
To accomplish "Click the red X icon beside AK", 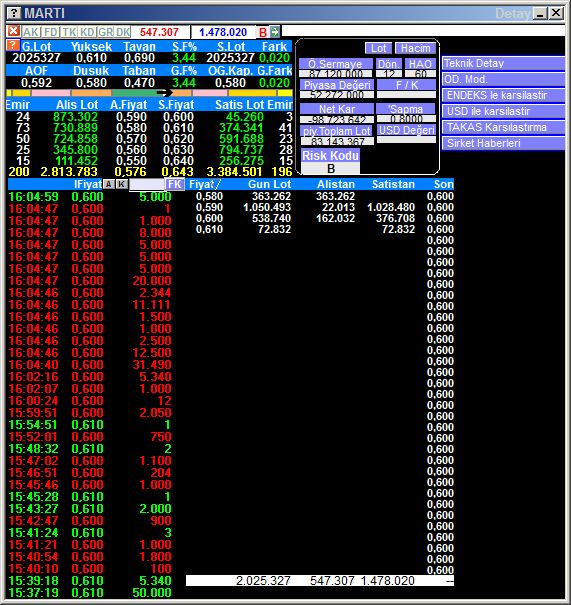I will pyautogui.click(x=14, y=31).
